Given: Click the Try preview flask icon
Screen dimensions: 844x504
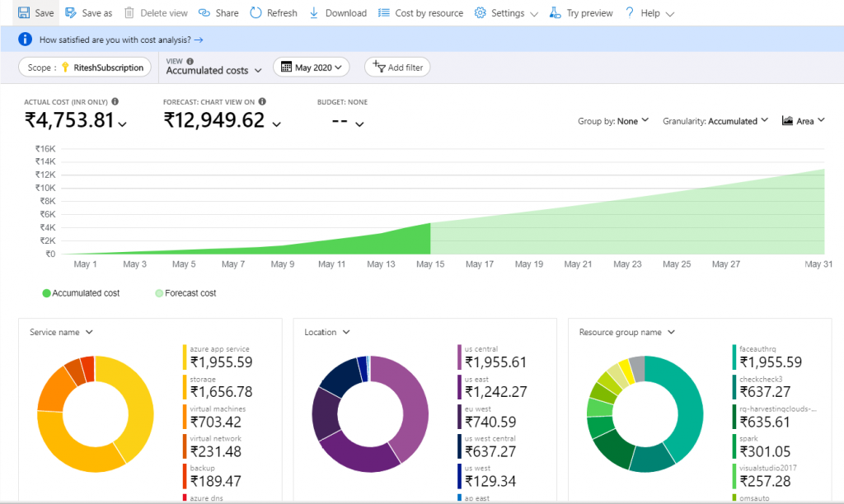Looking at the screenshot, I should pos(556,13).
